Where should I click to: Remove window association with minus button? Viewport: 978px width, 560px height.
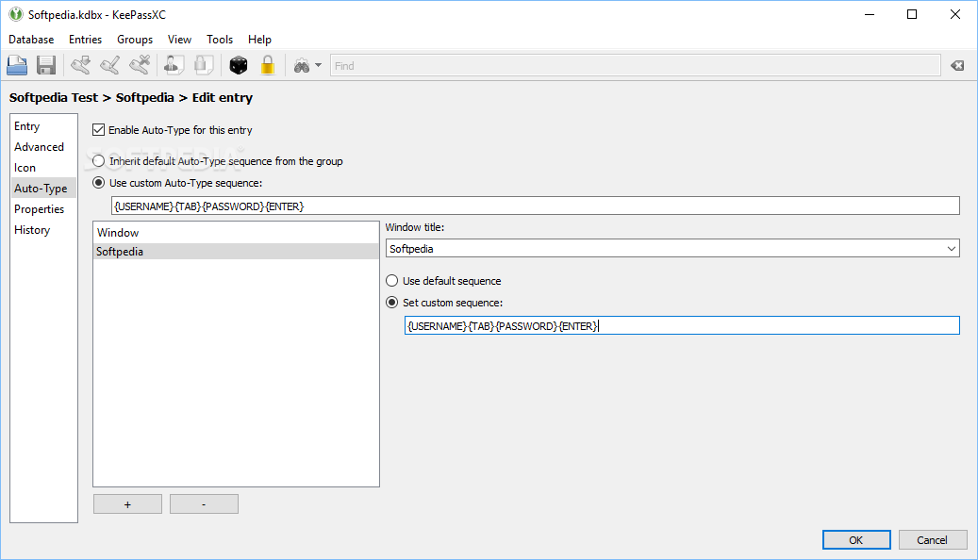(204, 503)
